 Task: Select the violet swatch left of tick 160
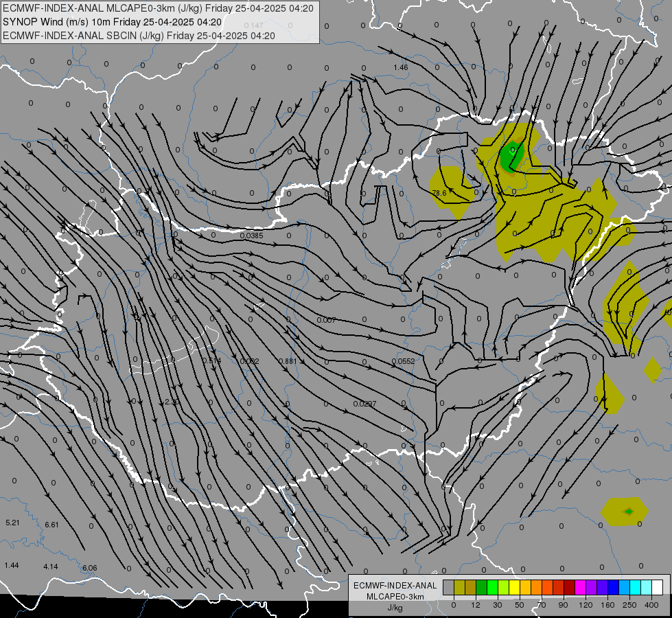click(x=603, y=587)
